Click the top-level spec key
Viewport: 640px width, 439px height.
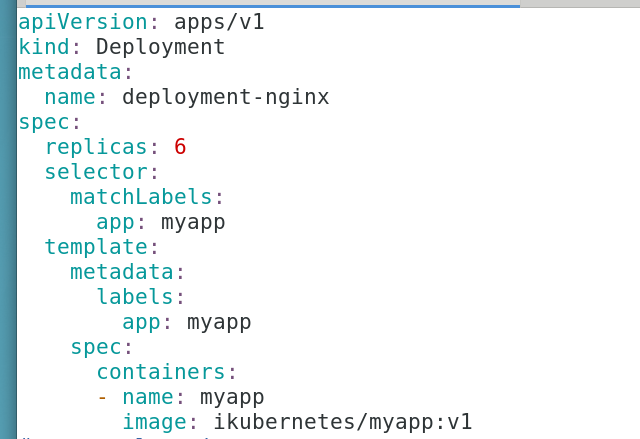(44, 122)
